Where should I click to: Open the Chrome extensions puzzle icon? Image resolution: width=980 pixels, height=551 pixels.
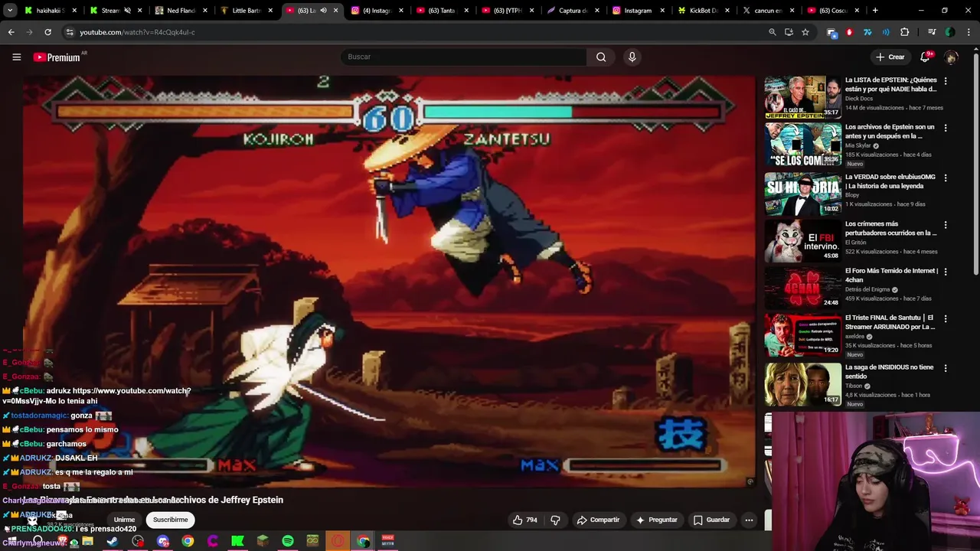click(905, 32)
